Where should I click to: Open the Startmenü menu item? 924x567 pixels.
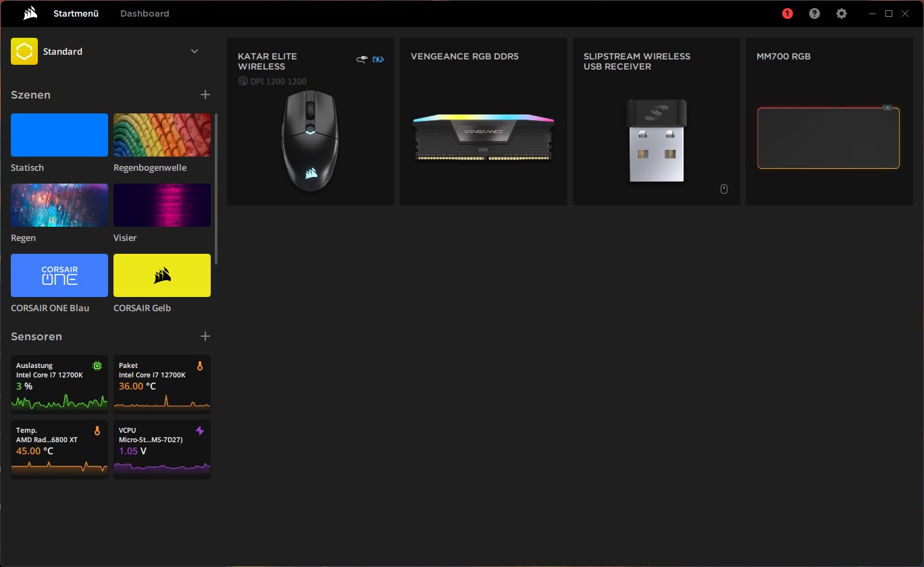click(x=76, y=13)
